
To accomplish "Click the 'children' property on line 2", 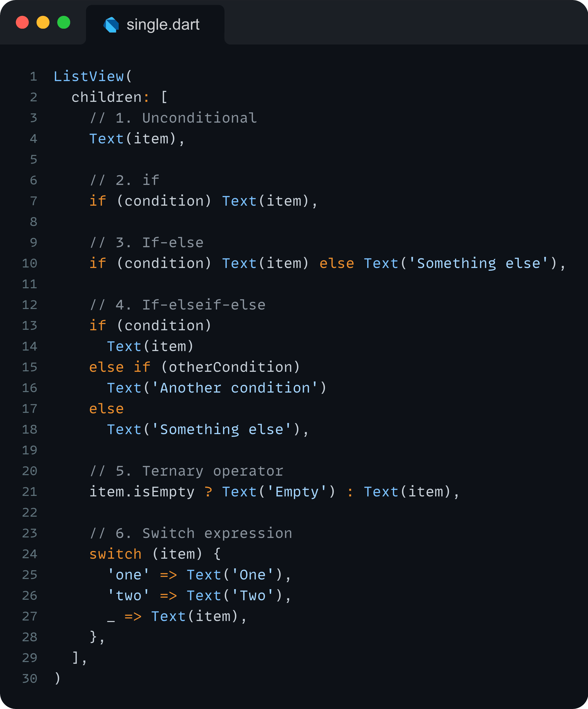I will point(106,97).
